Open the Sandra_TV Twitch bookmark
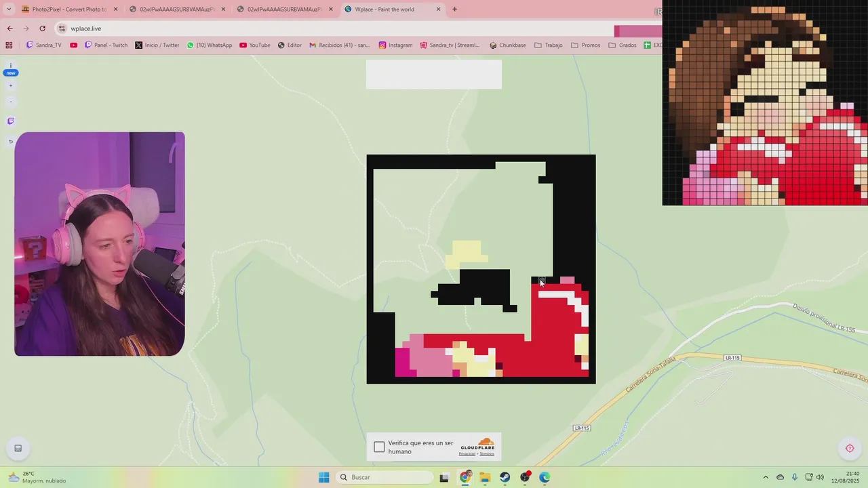The height and width of the screenshot is (488, 868). point(43,45)
